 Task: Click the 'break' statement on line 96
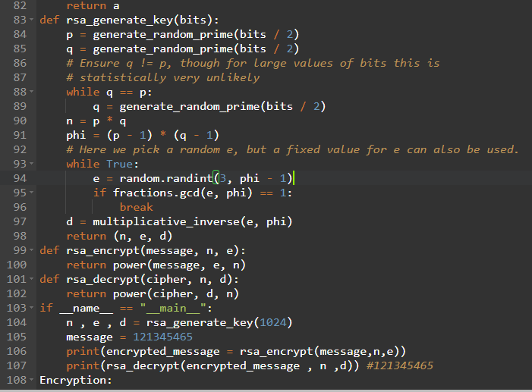pyautogui.click(x=136, y=207)
